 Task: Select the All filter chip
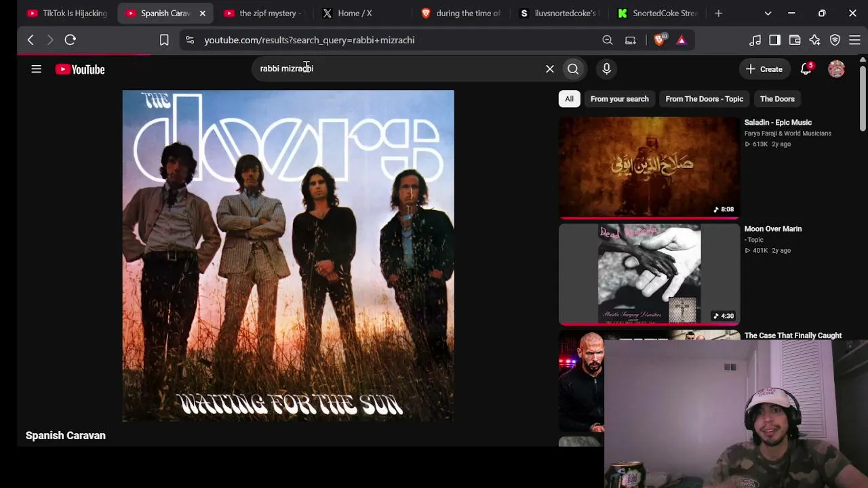[x=570, y=99]
